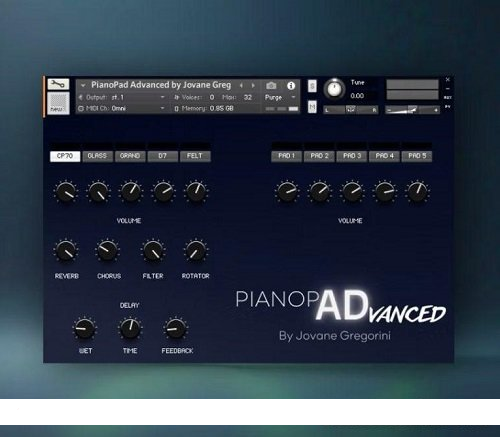
Task: Click the Tune value 0.00
Action: pyautogui.click(x=357, y=96)
